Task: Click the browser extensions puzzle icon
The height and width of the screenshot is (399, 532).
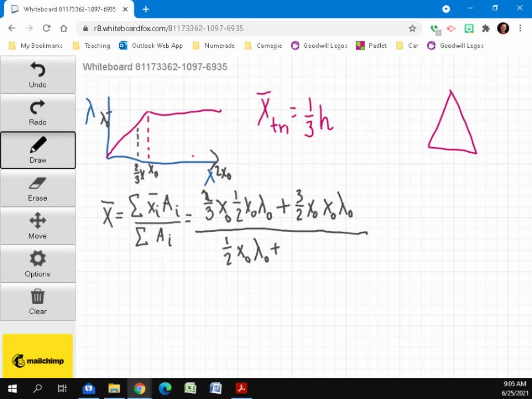Action: pos(486,29)
